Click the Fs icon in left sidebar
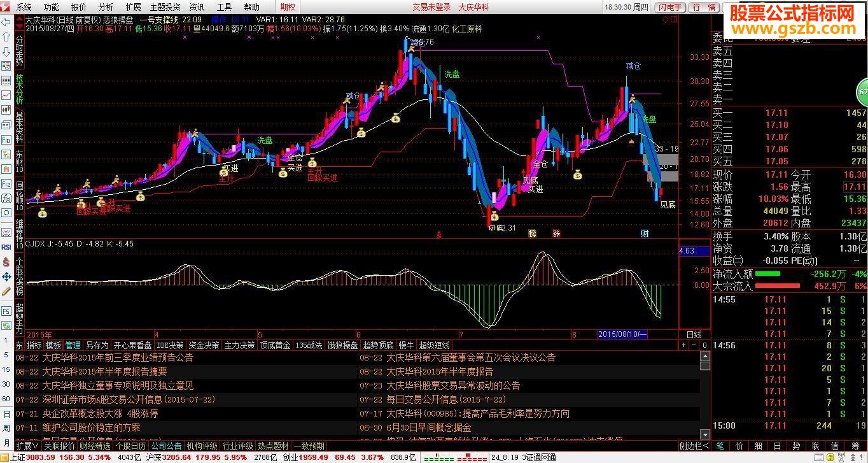This screenshot has height=463, width=868. pyautogui.click(x=6, y=311)
